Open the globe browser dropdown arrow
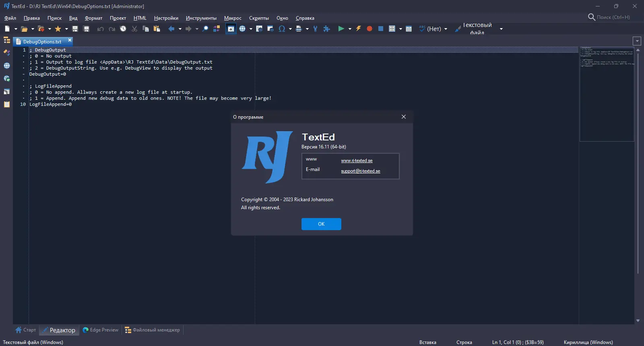The image size is (644, 346). pyautogui.click(x=251, y=29)
